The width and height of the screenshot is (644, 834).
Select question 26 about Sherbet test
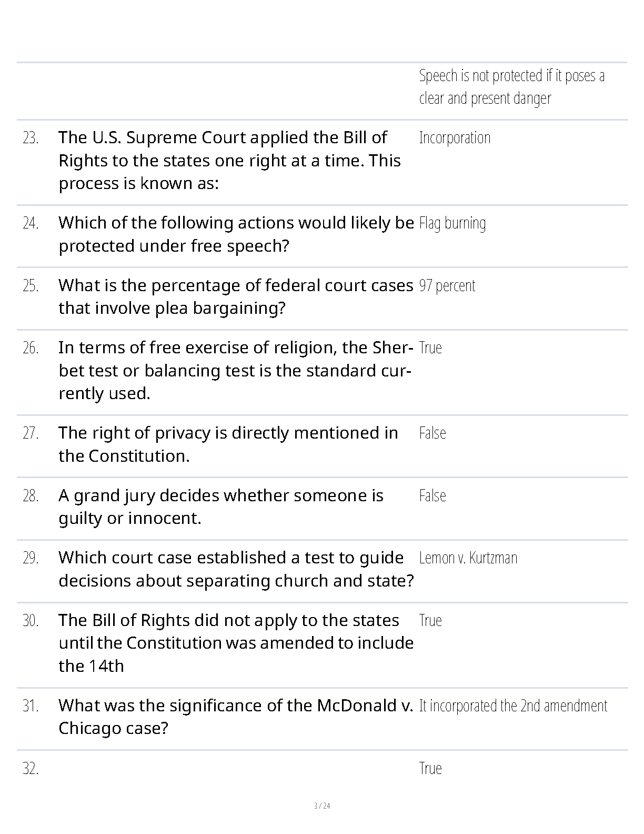tap(235, 371)
